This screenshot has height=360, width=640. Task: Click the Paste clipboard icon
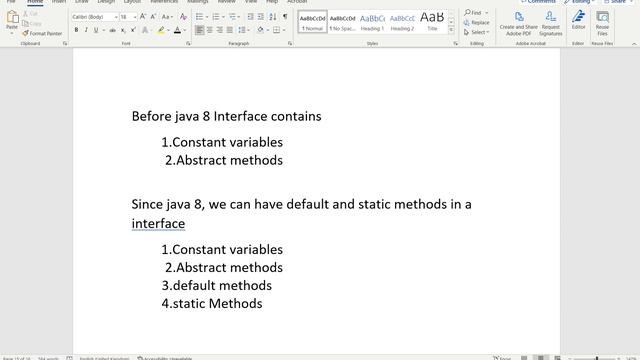pos(12,17)
